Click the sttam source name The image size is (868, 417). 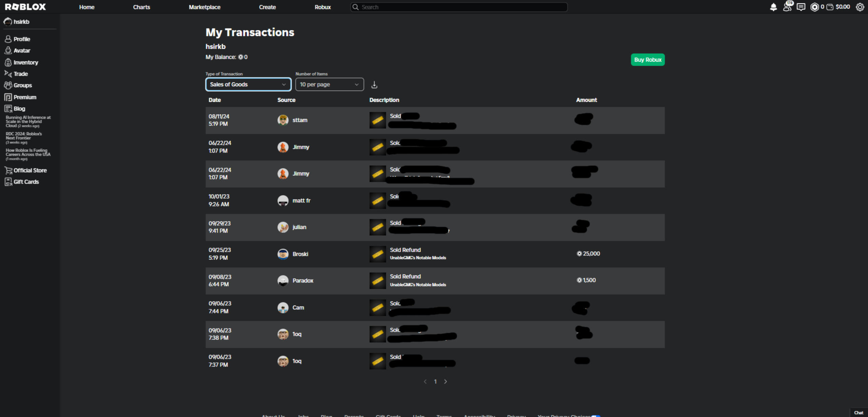pos(300,120)
